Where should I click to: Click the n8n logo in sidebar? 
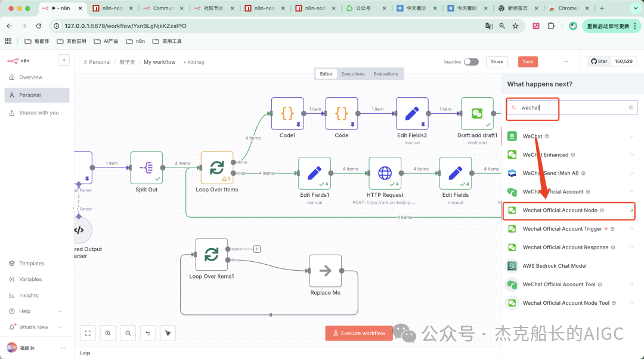[x=18, y=61]
